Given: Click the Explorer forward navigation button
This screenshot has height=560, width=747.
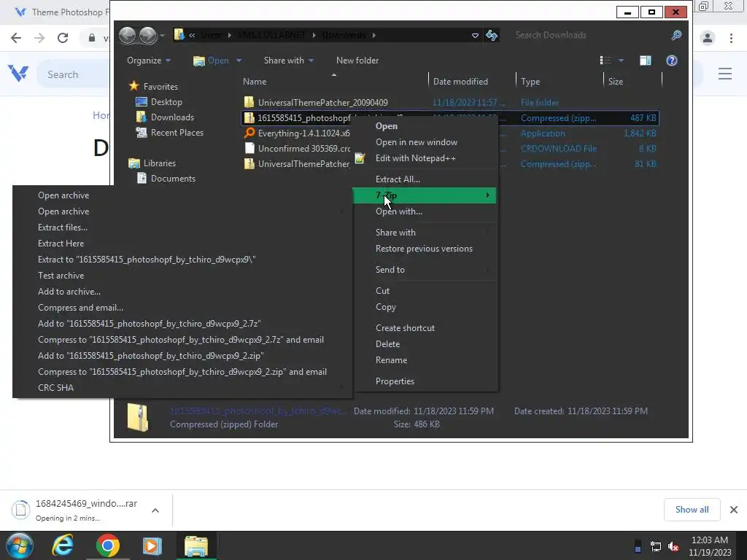Looking at the screenshot, I should tap(148, 35).
